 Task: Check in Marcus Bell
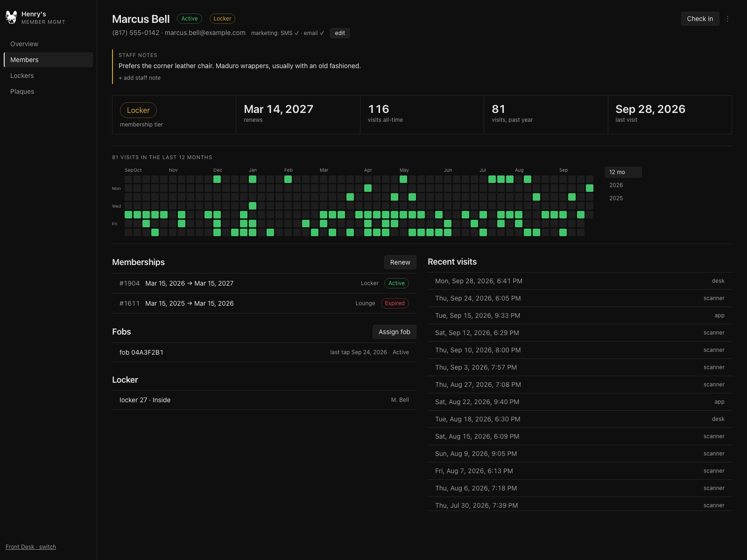[x=700, y=19]
